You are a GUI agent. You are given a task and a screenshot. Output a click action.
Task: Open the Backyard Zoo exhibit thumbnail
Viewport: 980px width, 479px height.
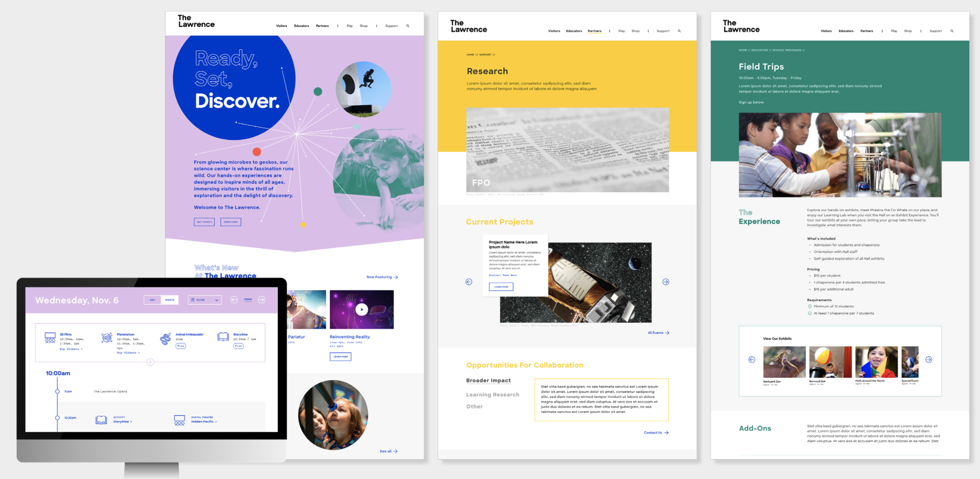pyautogui.click(x=784, y=362)
